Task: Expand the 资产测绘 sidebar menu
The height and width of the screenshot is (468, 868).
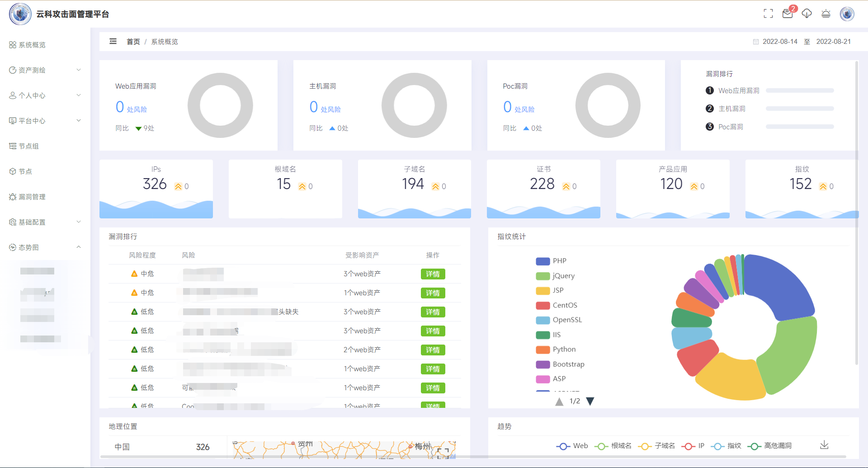Action: 45,70
